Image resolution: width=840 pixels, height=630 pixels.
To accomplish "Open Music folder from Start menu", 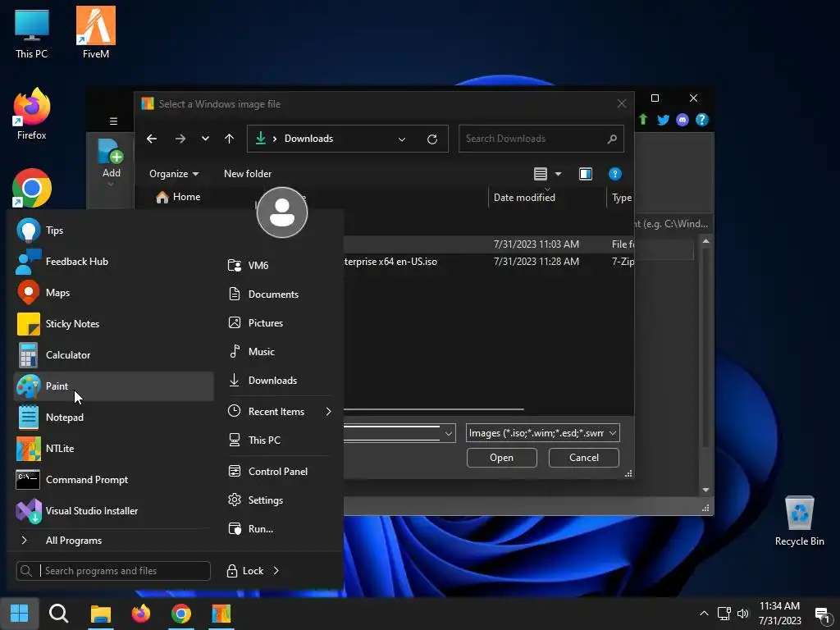I will [x=279, y=351].
